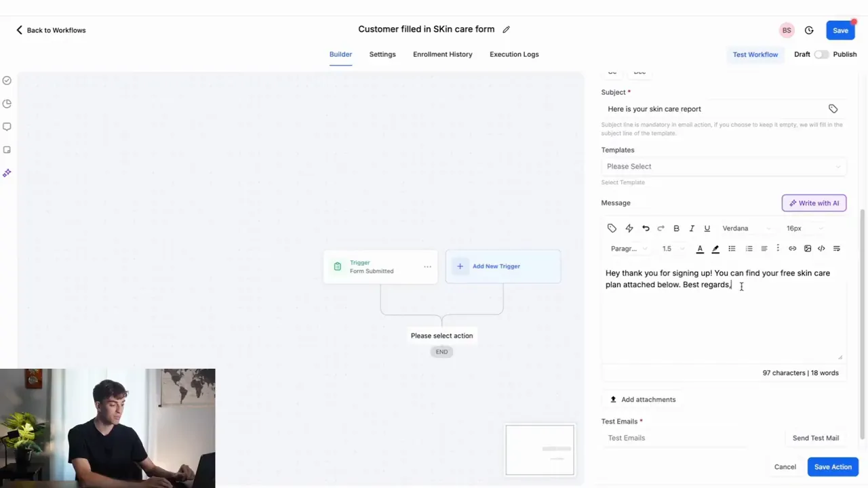This screenshot has width=868, height=488.
Task: Open the highlight color picker
Action: [715, 249]
